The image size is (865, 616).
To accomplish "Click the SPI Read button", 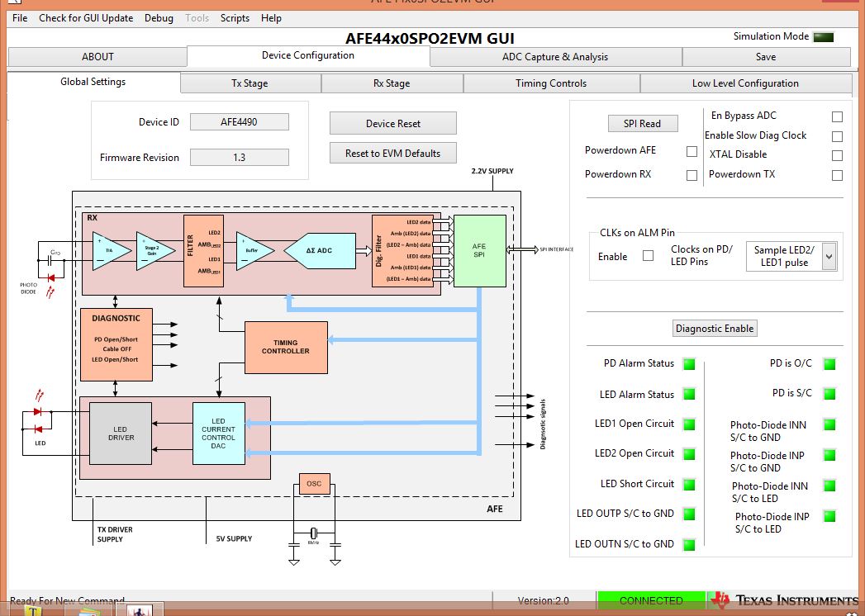I will coord(643,124).
